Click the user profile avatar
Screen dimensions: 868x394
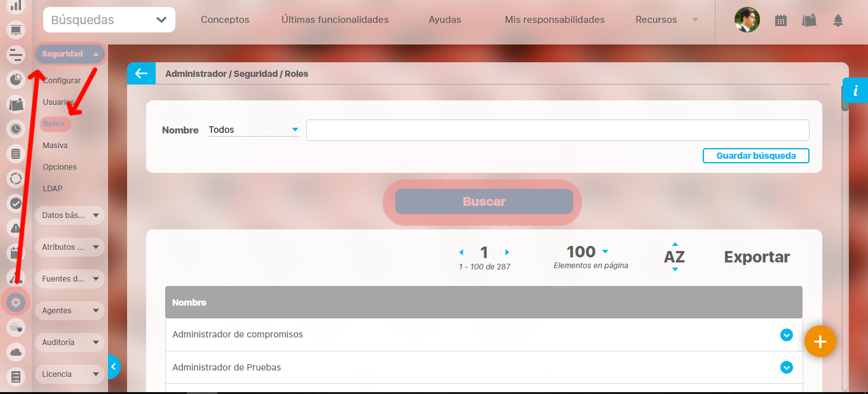point(747,20)
